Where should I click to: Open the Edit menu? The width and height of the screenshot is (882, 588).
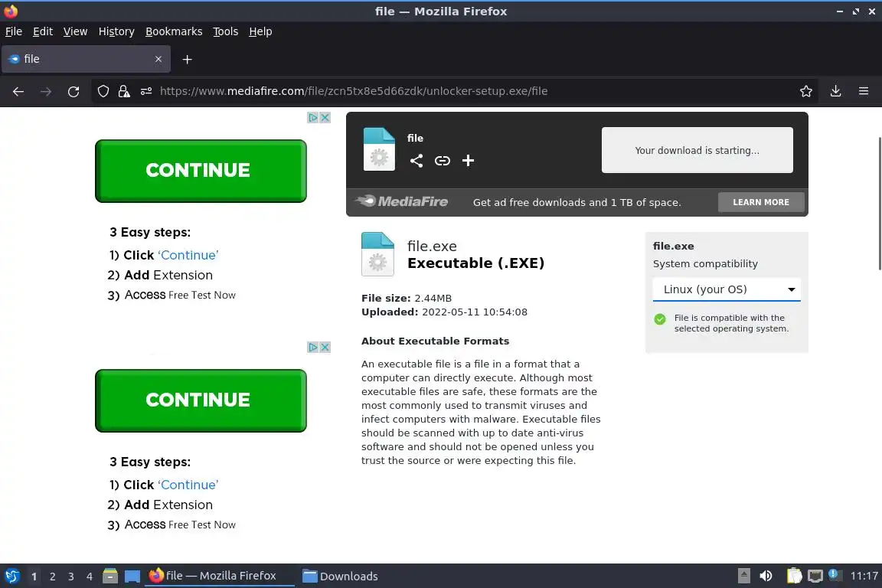click(x=43, y=31)
